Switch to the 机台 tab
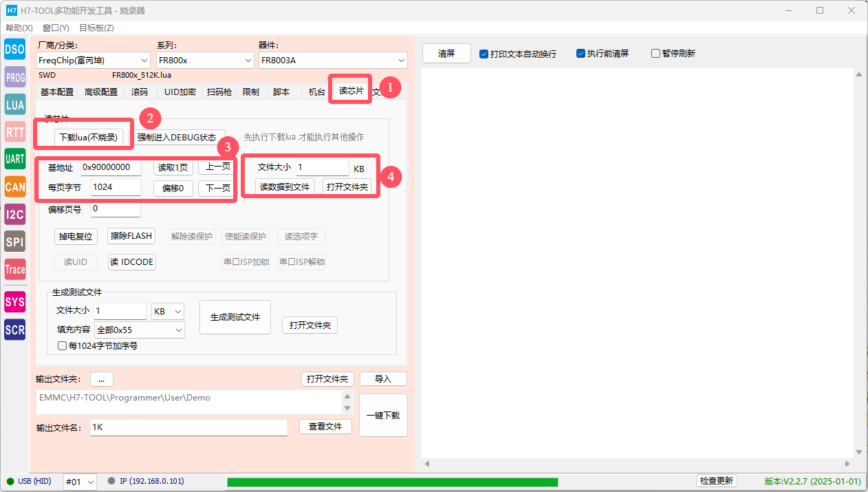868x492 pixels. click(x=317, y=92)
